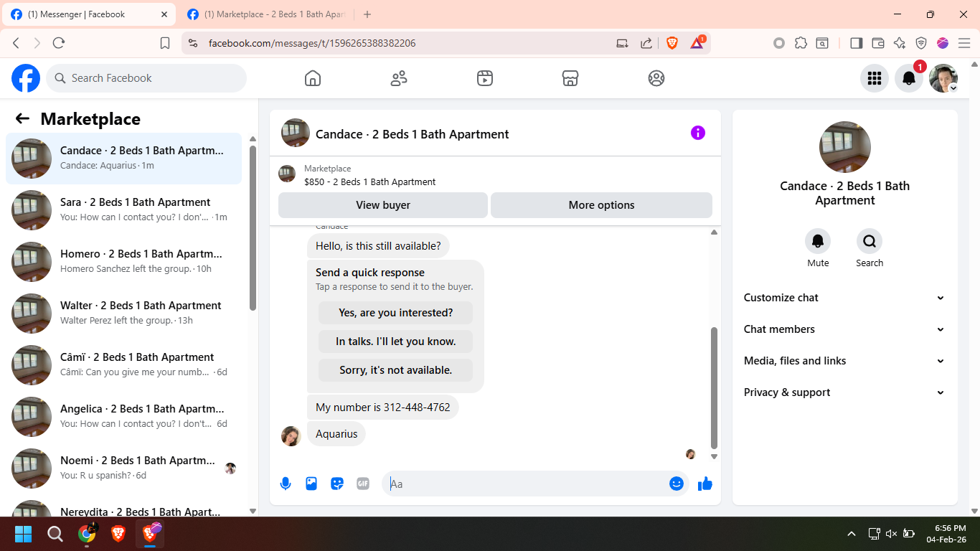980x551 pixels.
Task: Open the Brave wallet icon
Action: 877,43
